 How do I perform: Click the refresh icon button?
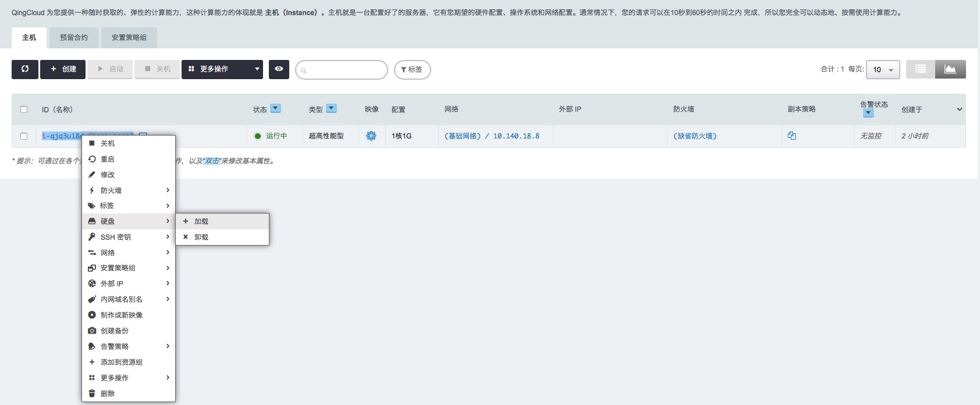25,69
